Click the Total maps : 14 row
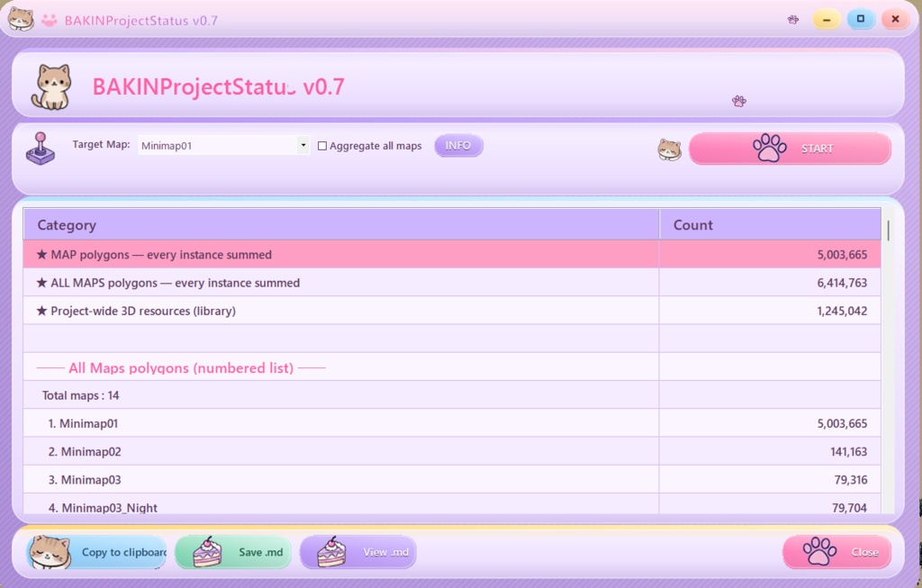 452,395
